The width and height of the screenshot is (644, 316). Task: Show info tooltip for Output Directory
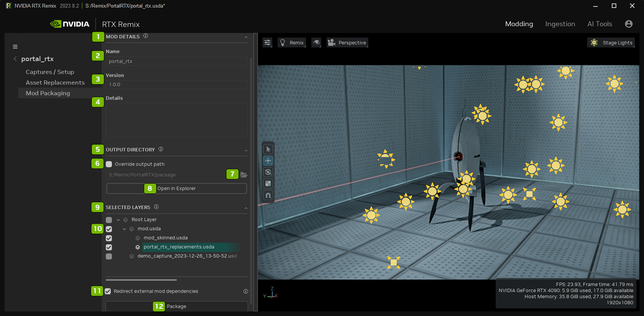pyautogui.click(x=161, y=149)
